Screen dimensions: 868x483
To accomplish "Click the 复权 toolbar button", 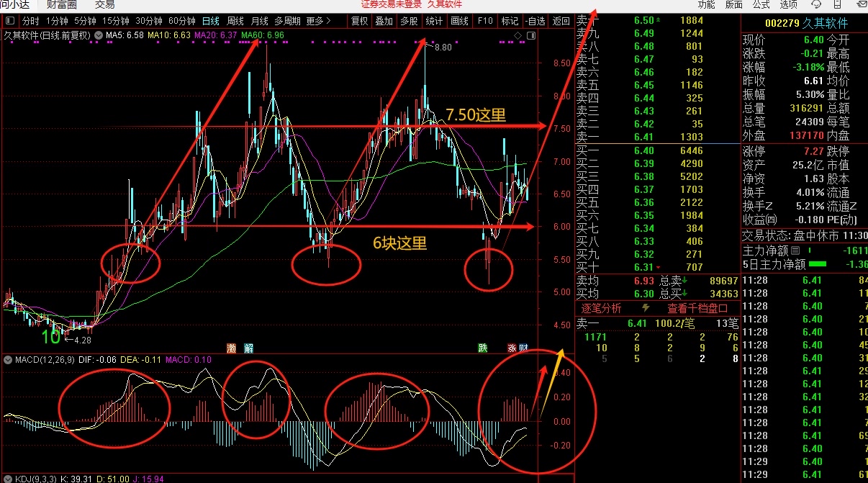I will [x=360, y=21].
